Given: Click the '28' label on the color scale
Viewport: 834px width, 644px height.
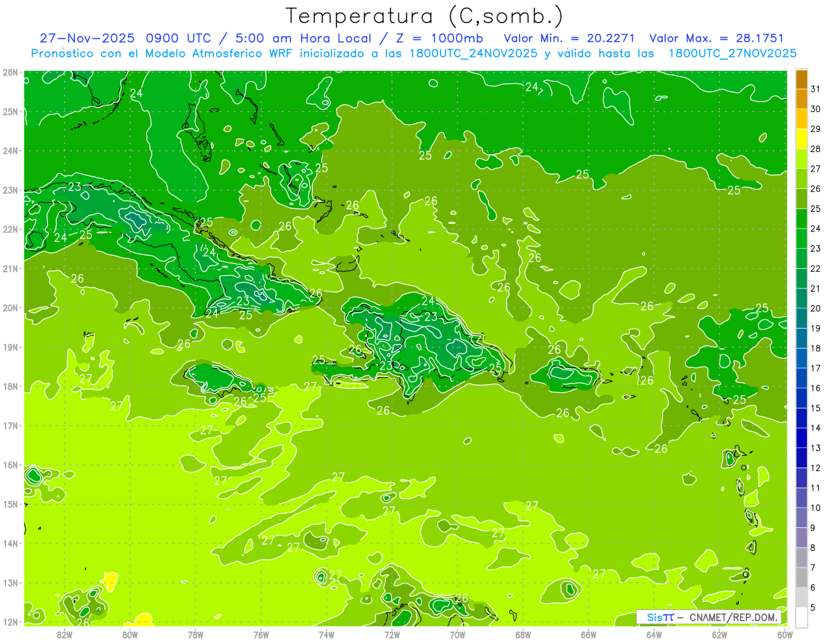Looking at the screenshot, I should click(x=815, y=149).
